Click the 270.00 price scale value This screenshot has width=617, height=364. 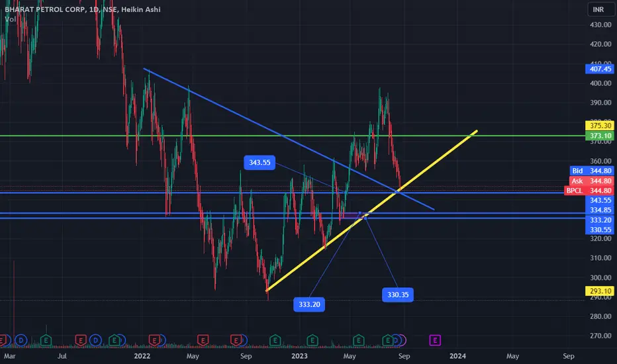point(600,336)
